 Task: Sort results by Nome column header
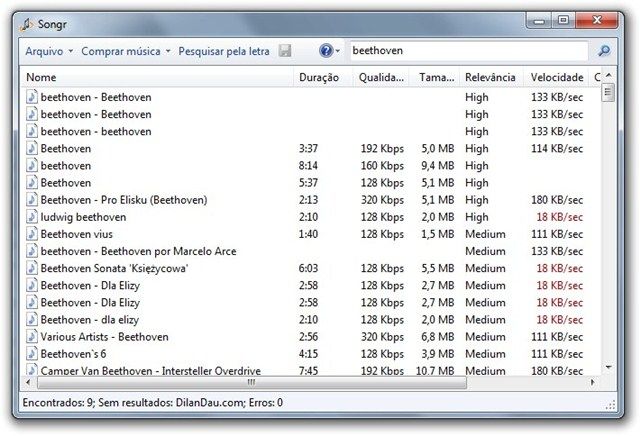click(x=157, y=77)
